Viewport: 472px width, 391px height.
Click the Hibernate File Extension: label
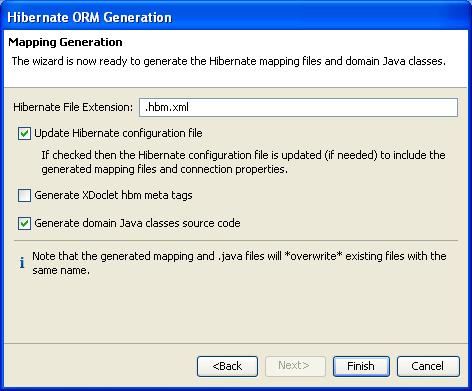73,107
